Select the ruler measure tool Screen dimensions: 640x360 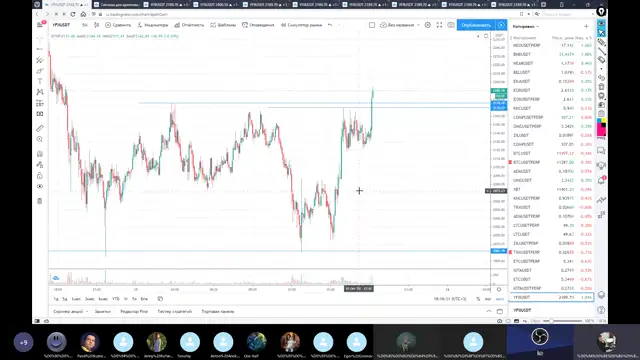40,128
